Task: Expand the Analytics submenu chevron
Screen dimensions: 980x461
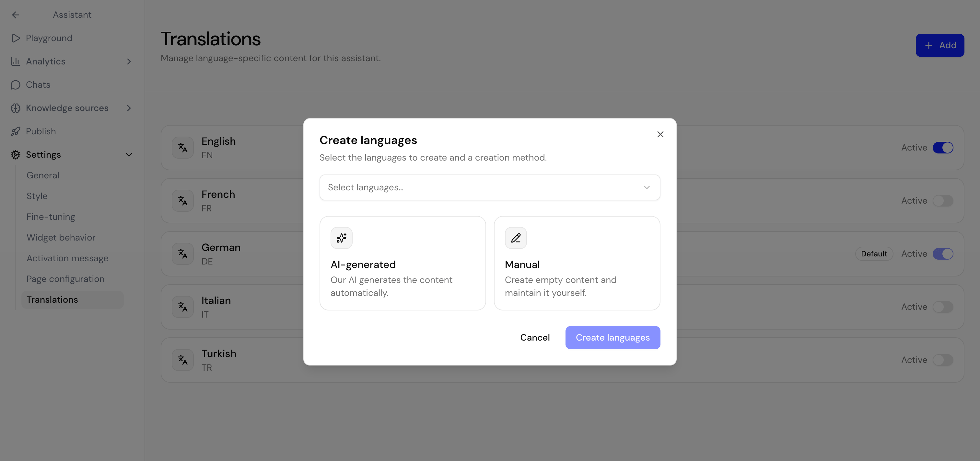Action: [x=129, y=62]
